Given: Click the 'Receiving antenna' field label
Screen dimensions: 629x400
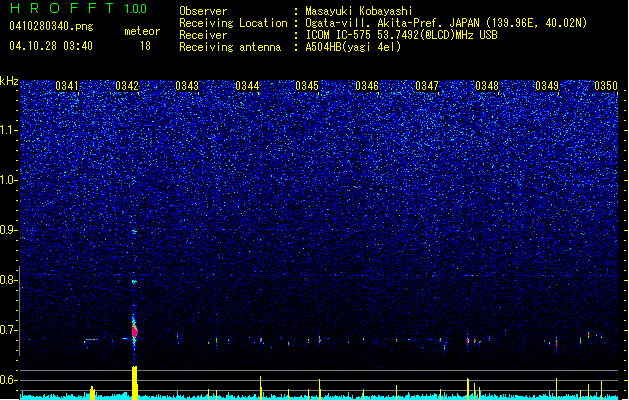Looking at the screenshot, I should [230, 47].
